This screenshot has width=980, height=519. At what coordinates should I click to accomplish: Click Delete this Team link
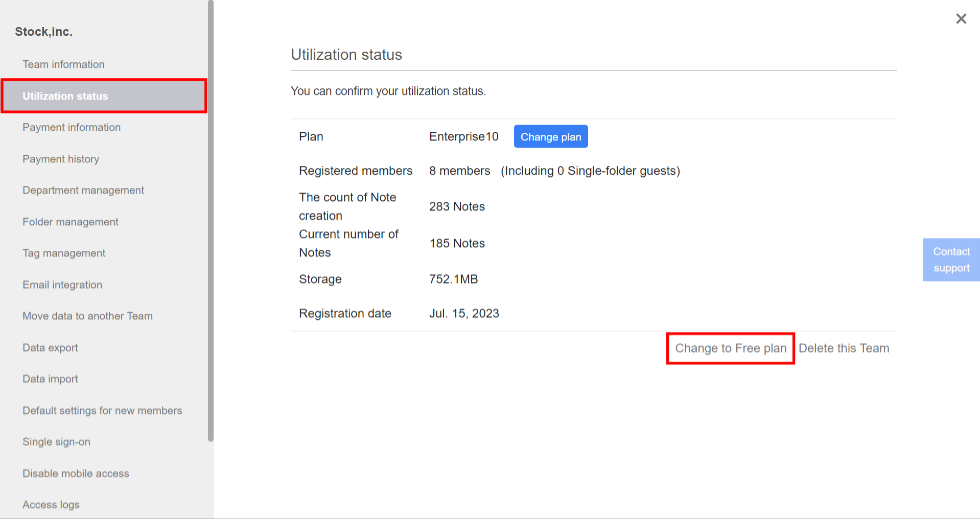pos(844,348)
